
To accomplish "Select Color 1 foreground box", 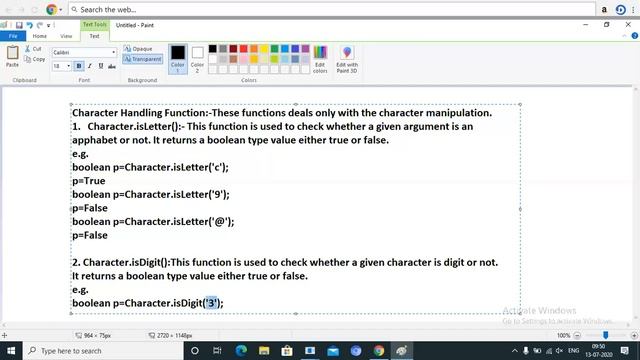I will pos(178,59).
